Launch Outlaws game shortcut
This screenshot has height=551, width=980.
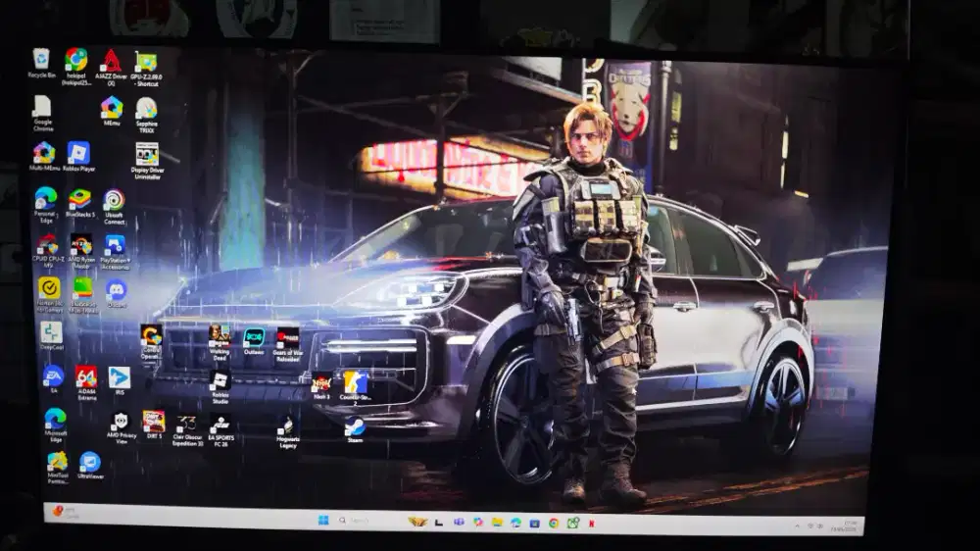tap(254, 341)
